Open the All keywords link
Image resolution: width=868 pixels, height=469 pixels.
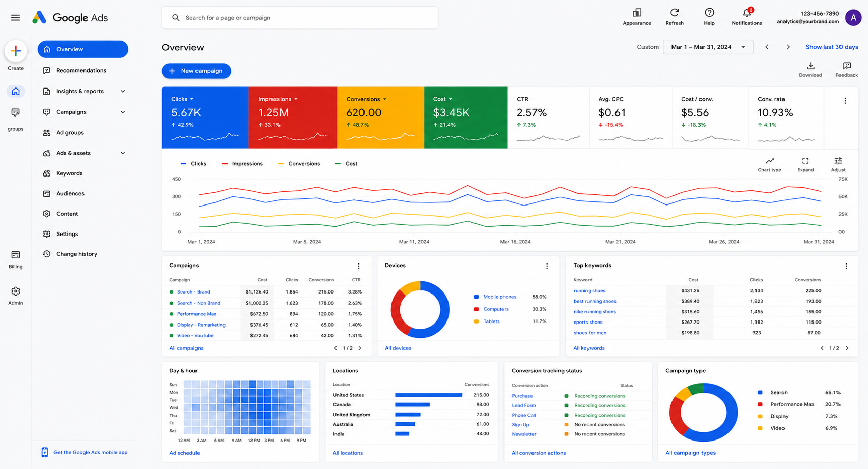tap(589, 348)
